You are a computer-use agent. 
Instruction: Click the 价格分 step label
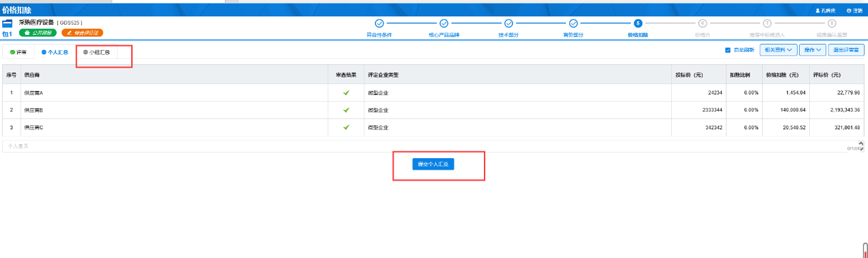[703, 34]
